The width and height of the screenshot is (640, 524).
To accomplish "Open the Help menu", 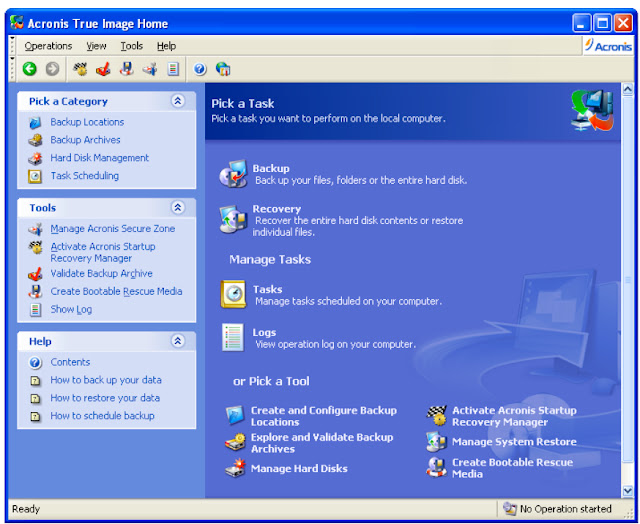I will click(x=166, y=46).
